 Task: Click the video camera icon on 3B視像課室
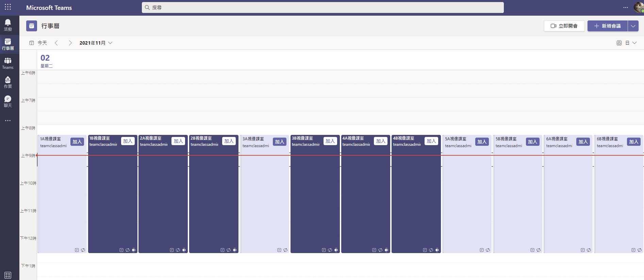coord(336,250)
